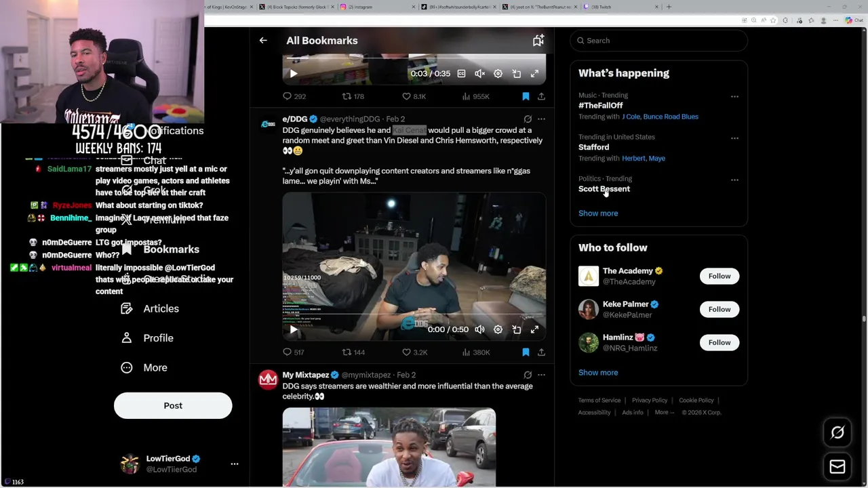Open the Privacy Policy link
The height and width of the screenshot is (488, 868).
650,401
